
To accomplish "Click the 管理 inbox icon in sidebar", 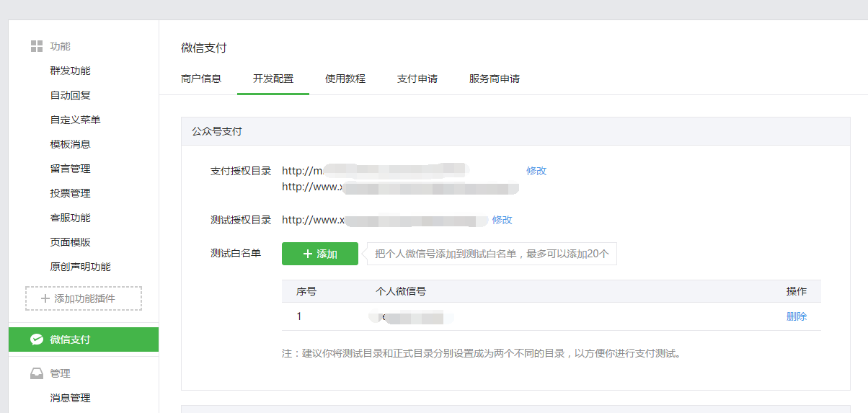I will tap(37, 373).
